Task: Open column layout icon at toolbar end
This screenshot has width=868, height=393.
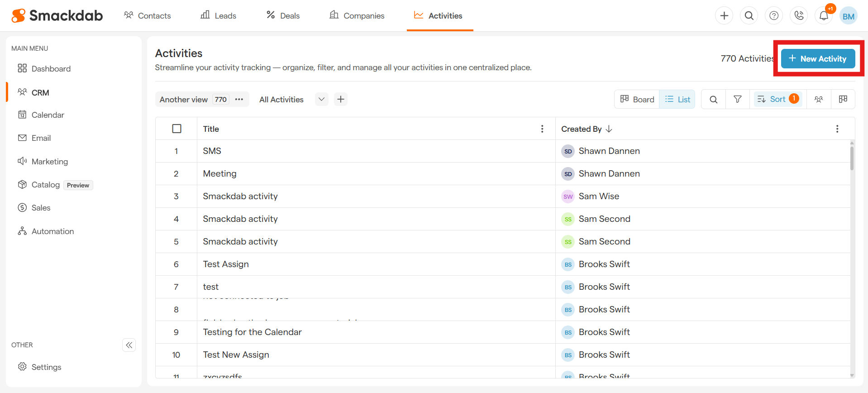Action: [843, 99]
